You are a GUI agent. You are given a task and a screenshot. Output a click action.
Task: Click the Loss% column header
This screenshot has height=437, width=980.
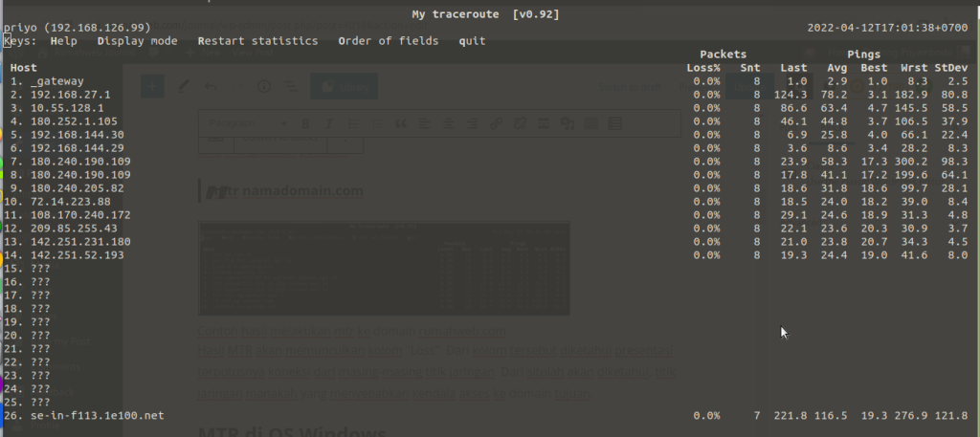coord(703,68)
